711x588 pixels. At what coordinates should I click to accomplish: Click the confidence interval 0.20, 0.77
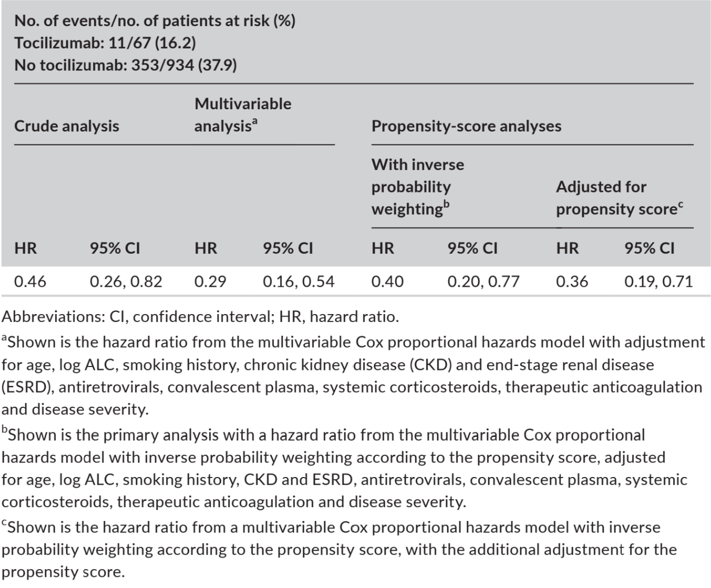click(x=483, y=282)
